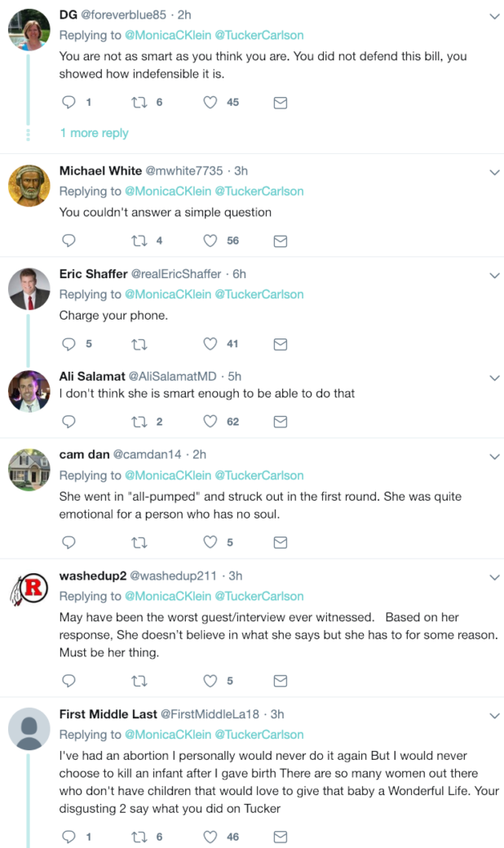The height and width of the screenshot is (848, 504).
Task: Expand options menu for Ali Salamat's tweet
Action: (493, 378)
